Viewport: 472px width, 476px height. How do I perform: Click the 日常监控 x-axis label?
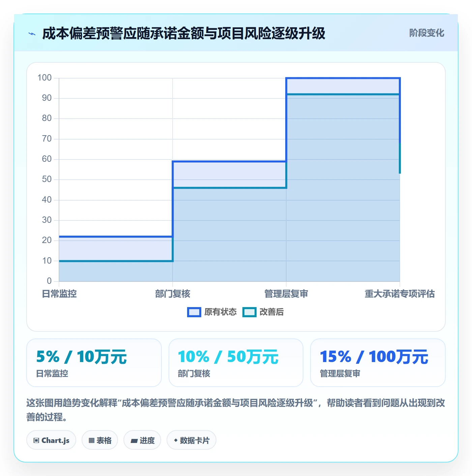[x=59, y=294]
